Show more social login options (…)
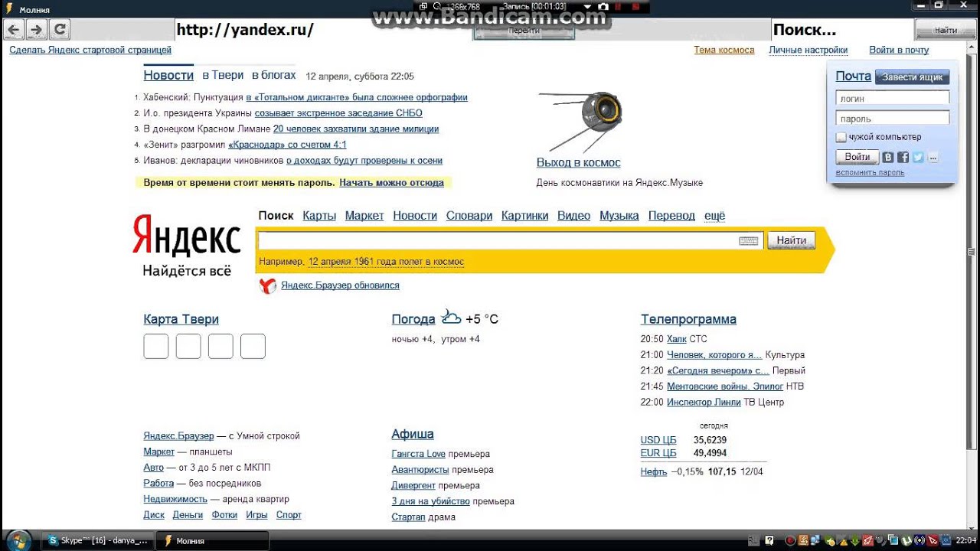This screenshot has height=551, width=980. pyautogui.click(x=933, y=157)
